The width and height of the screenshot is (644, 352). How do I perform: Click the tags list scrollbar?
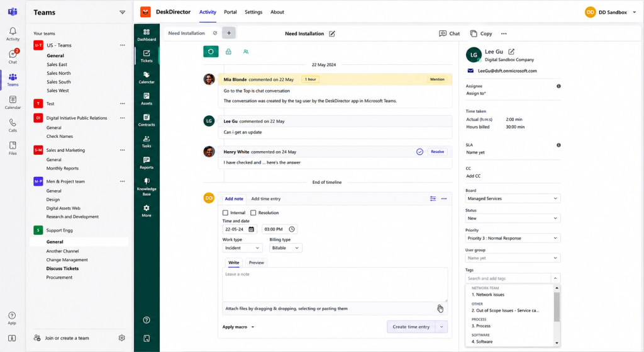click(557, 307)
